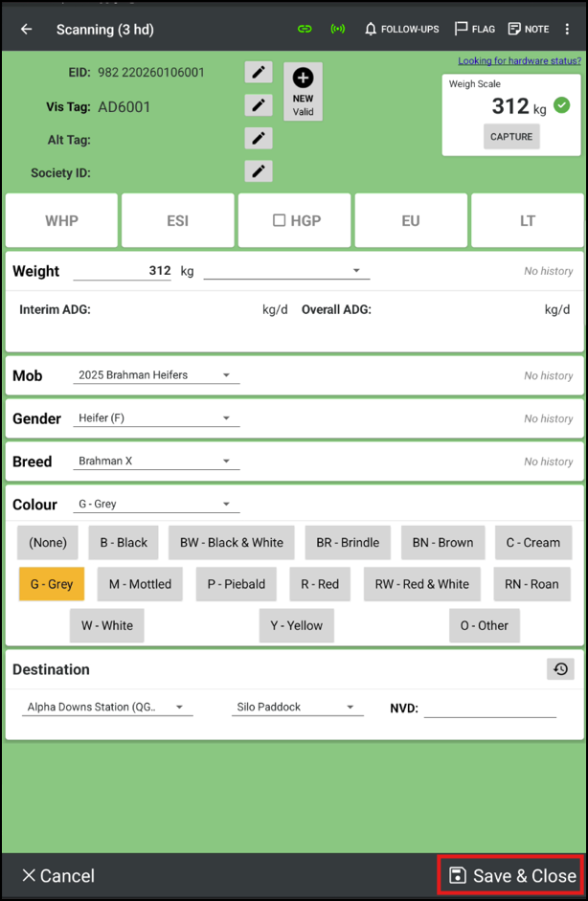588x901 pixels.
Task: Tick the HGP checkbox
Action: pos(280,220)
